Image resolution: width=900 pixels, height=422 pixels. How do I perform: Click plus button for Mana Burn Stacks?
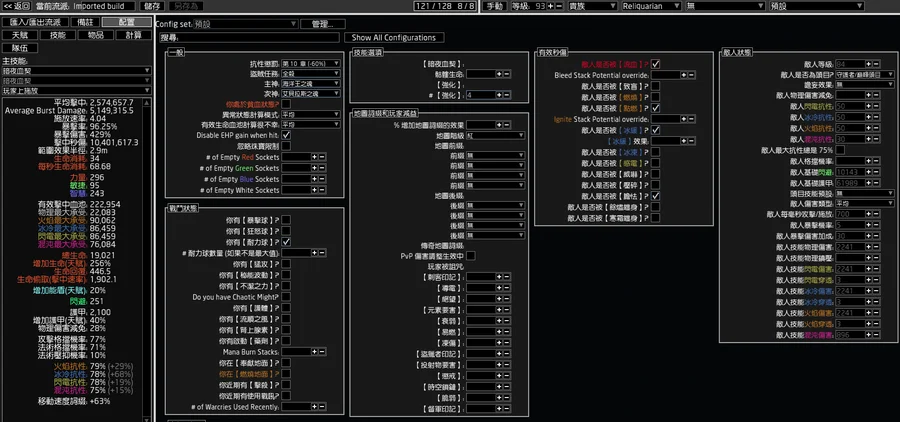point(315,353)
